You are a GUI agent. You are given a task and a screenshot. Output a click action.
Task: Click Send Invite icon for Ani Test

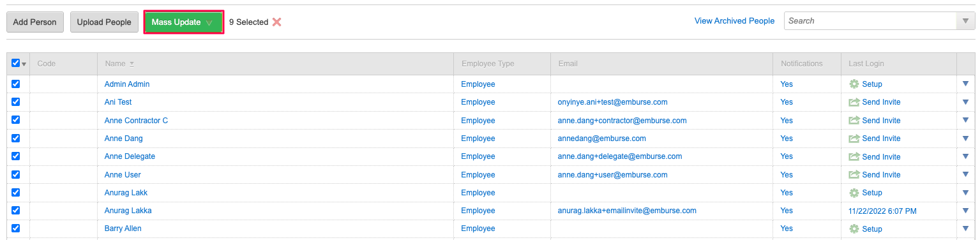[x=854, y=102]
